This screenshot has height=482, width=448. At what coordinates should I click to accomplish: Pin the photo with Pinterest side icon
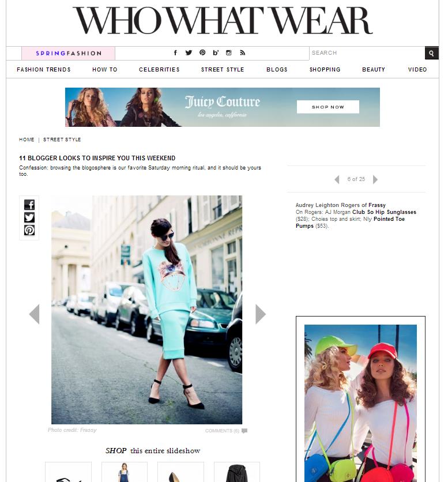pyautogui.click(x=29, y=230)
